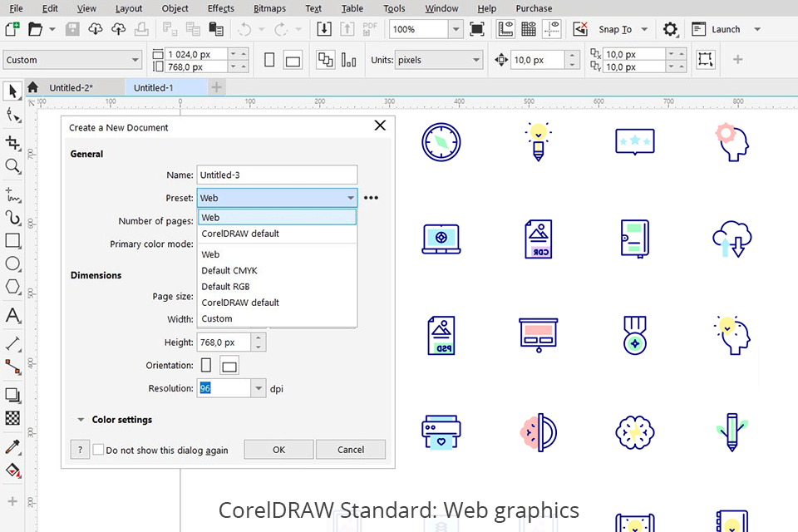Image resolution: width=798 pixels, height=532 pixels.
Task: Open the Snap To dropdown
Action: (645, 30)
